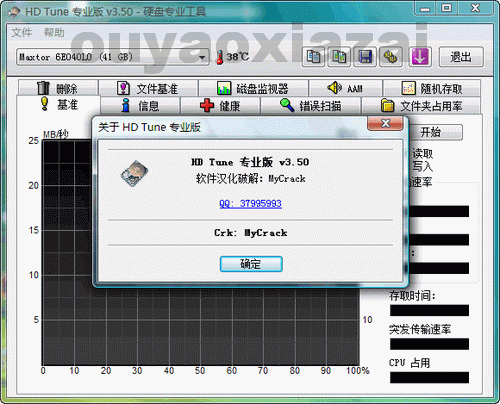Click the 存取时间 label
The width and height of the screenshot is (500, 404).
[x=412, y=296]
